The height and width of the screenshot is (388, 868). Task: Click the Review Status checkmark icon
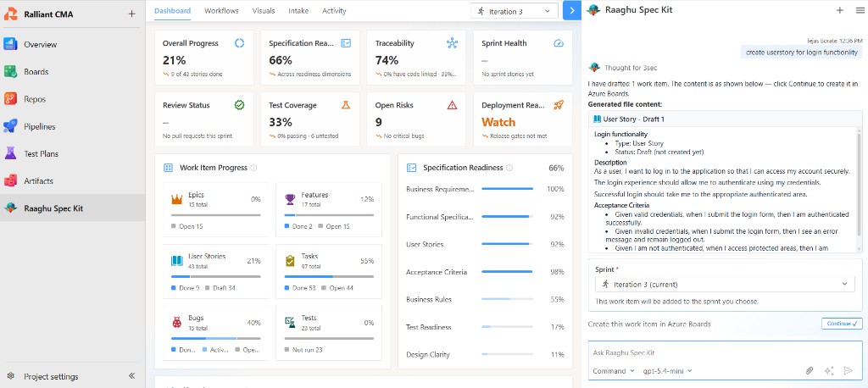[239, 104]
